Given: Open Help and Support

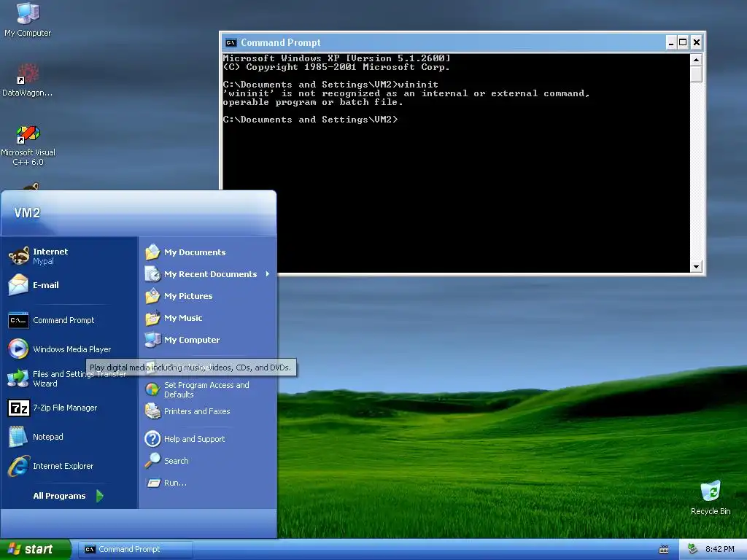Looking at the screenshot, I should (x=208, y=438).
